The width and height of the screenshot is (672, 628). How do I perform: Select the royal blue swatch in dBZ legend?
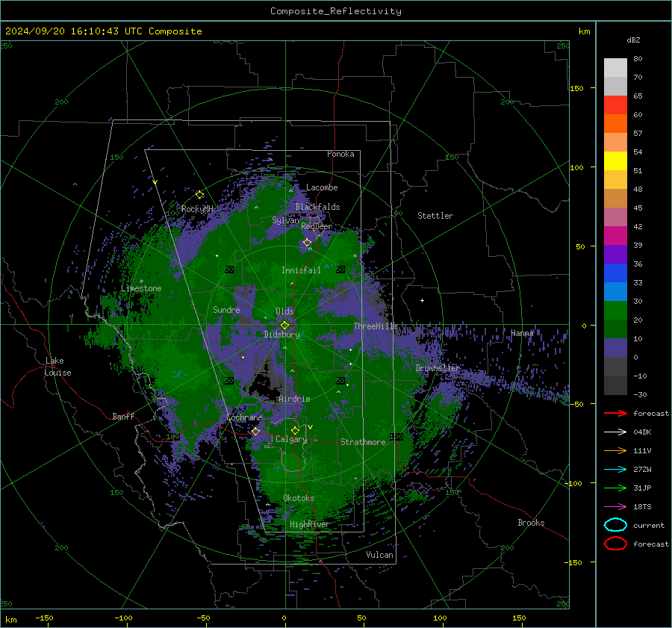pyautogui.click(x=615, y=273)
